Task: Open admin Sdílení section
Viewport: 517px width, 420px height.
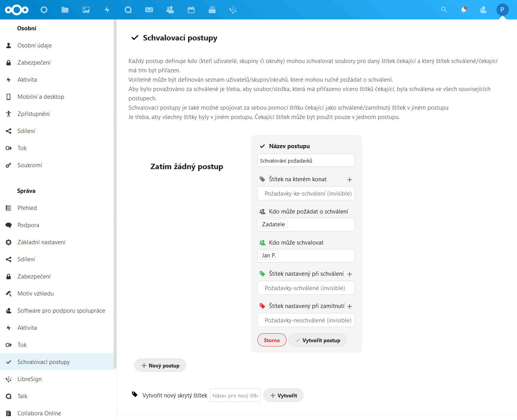Action: (x=57, y=259)
